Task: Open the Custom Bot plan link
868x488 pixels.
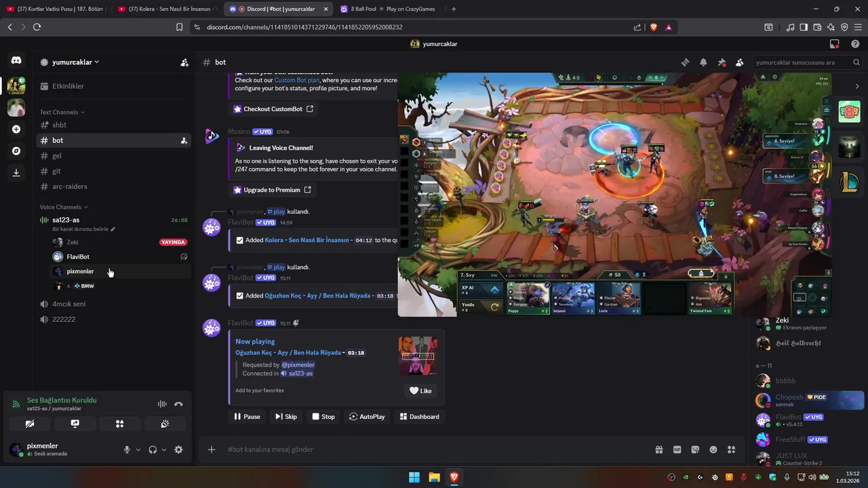Action: pos(297,80)
